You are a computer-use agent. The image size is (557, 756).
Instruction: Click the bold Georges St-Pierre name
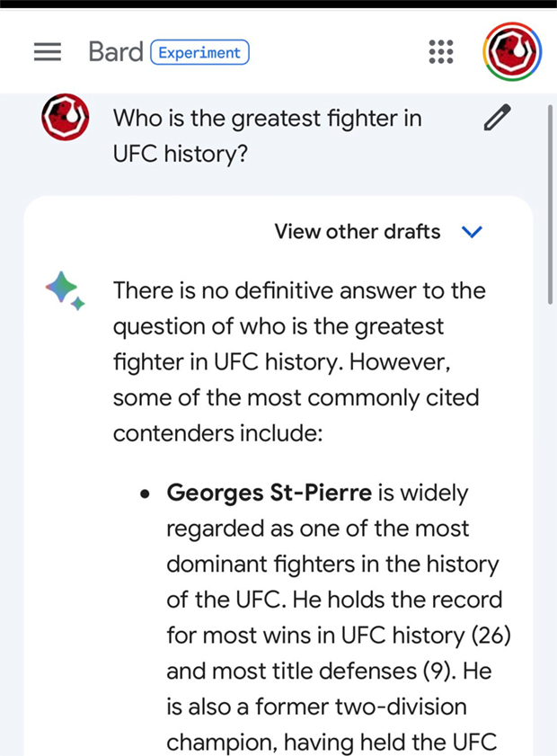click(269, 493)
